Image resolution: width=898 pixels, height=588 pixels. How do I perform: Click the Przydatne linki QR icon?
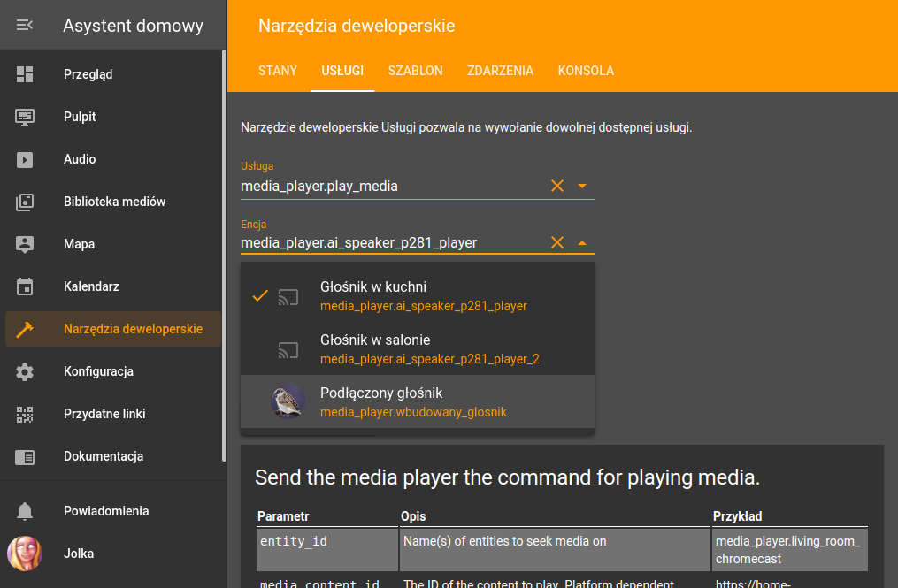point(25,414)
